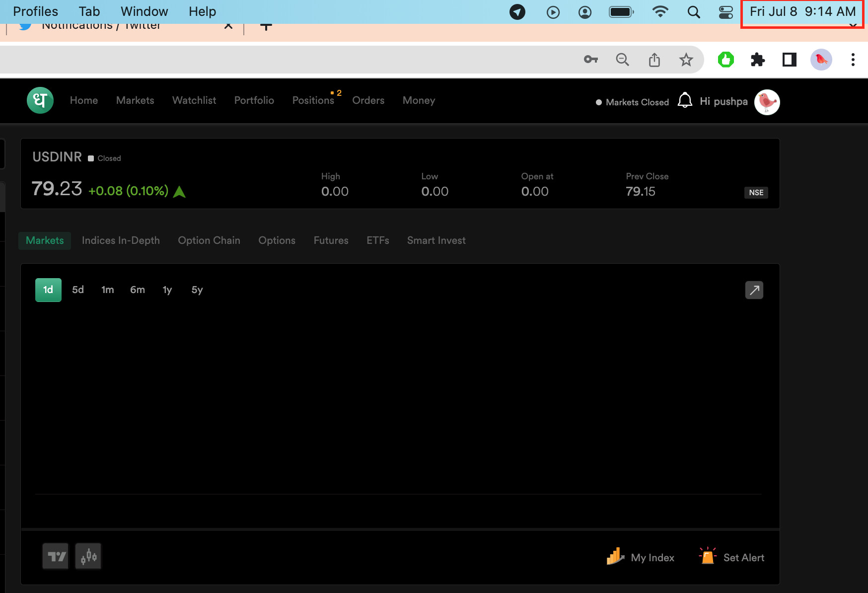
Task: Open Chrome three-dot menu
Action: point(853,60)
